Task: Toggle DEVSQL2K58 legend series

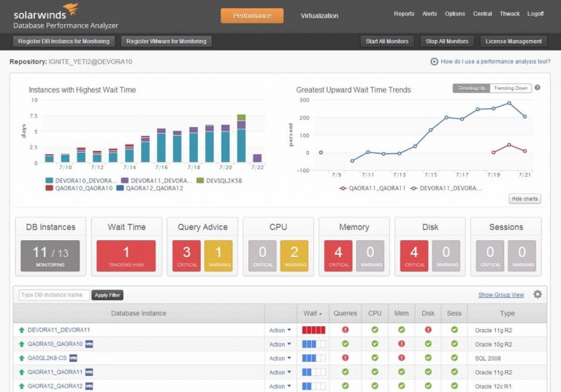Action: (x=219, y=180)
